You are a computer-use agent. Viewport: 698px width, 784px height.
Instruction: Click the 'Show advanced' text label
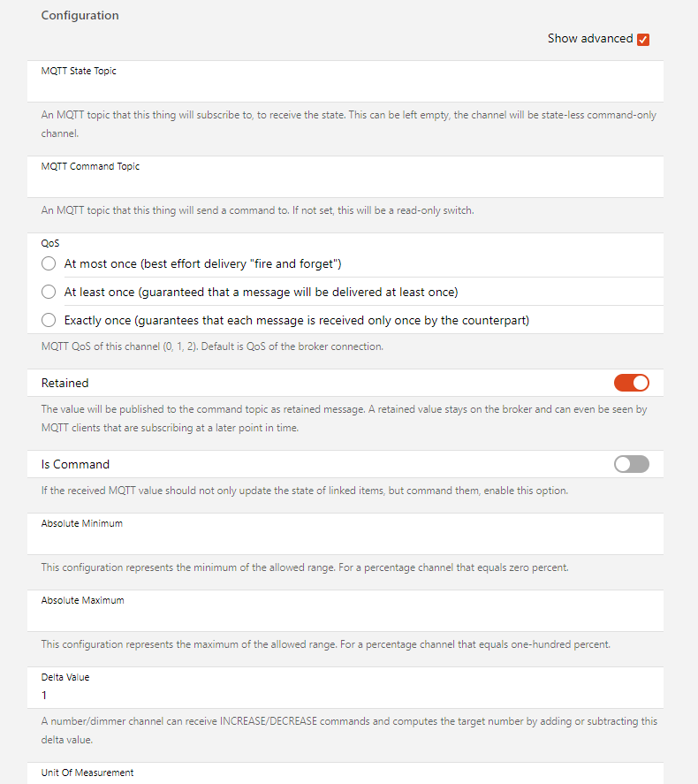(589, 39)
